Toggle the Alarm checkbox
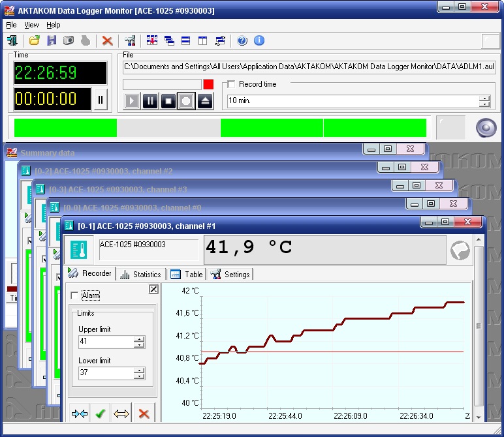The image size is (504, 437). tap(74, 295)
